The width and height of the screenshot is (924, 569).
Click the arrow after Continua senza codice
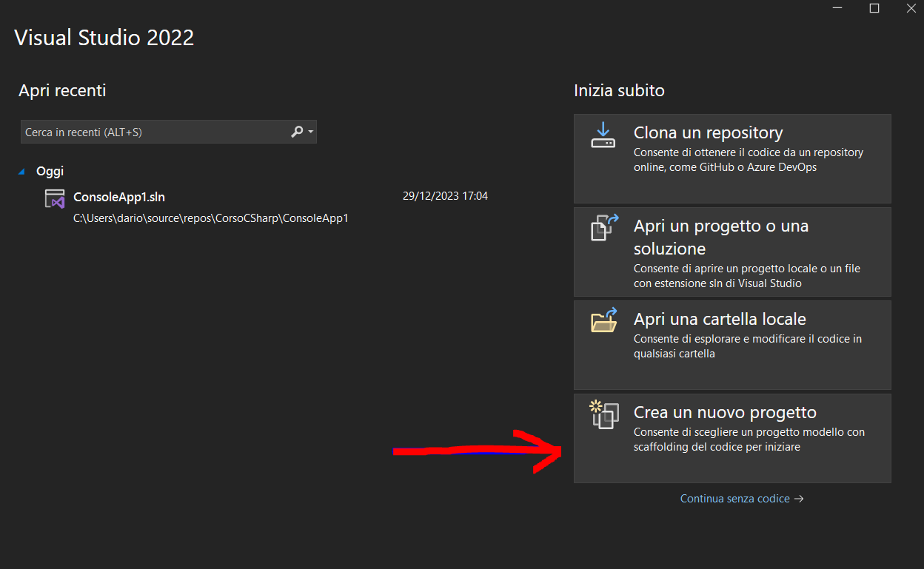click(799, 499)
